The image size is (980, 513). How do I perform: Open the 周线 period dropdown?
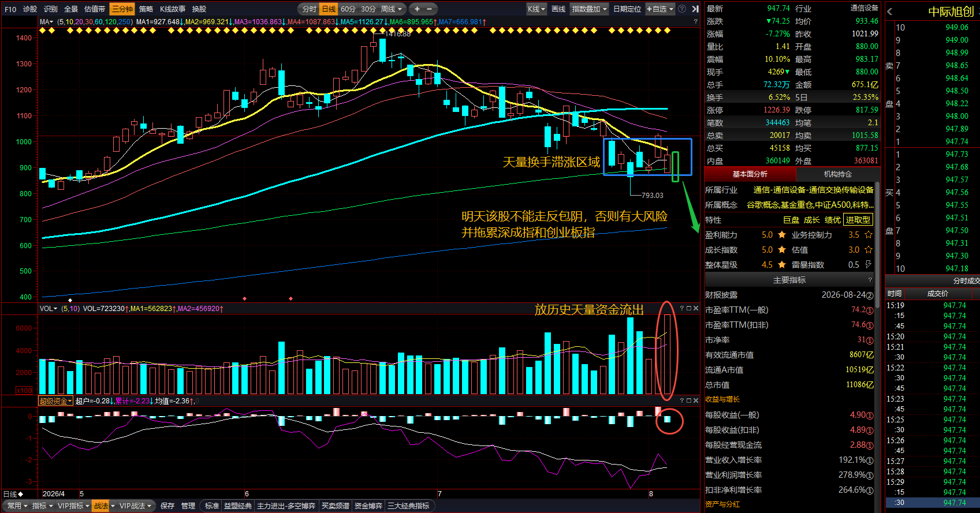392,9
